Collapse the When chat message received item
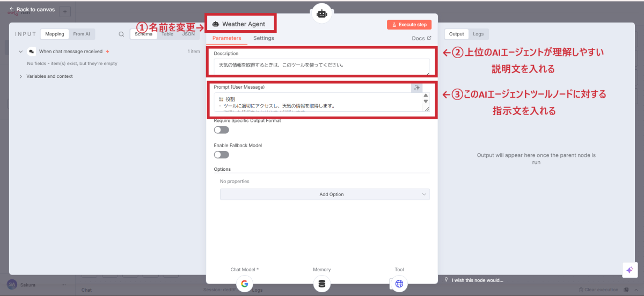 point(21,52)
